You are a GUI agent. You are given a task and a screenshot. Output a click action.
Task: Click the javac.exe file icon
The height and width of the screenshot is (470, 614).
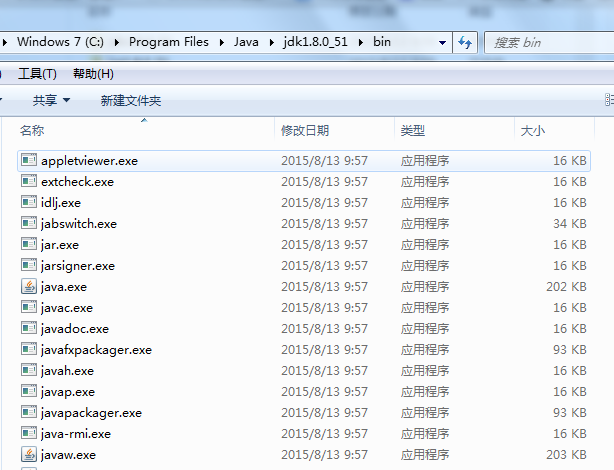pyautogui.click(x=29, y=307)
